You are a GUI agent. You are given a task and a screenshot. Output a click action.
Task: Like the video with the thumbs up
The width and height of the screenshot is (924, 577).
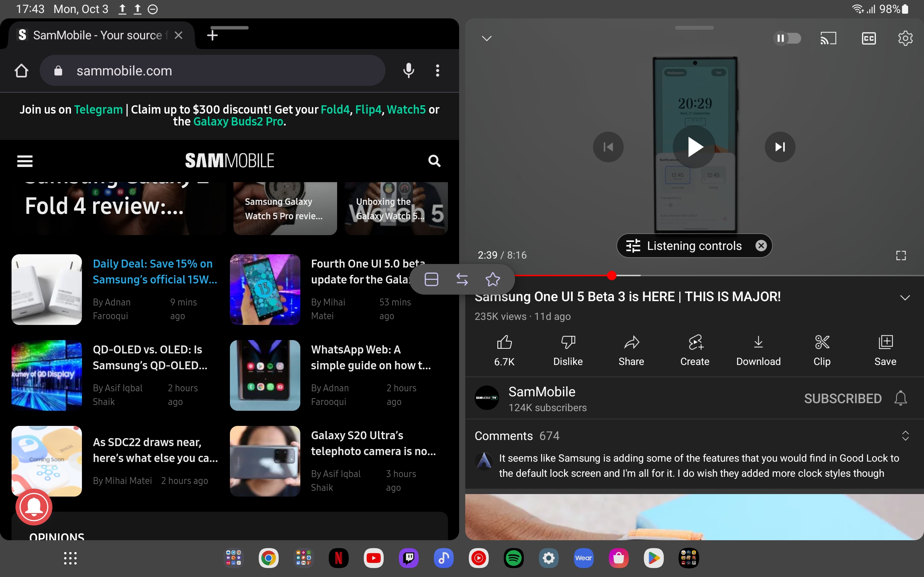click(504, 343)
